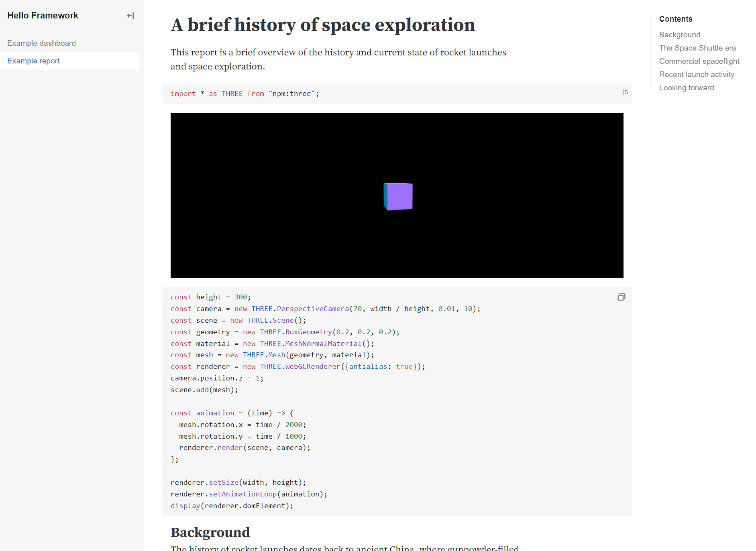Collapse the sidebar with the arrow icon
The width and height of the screenshot is (756, 551).
pyautogui.click(x=130, y=16)
